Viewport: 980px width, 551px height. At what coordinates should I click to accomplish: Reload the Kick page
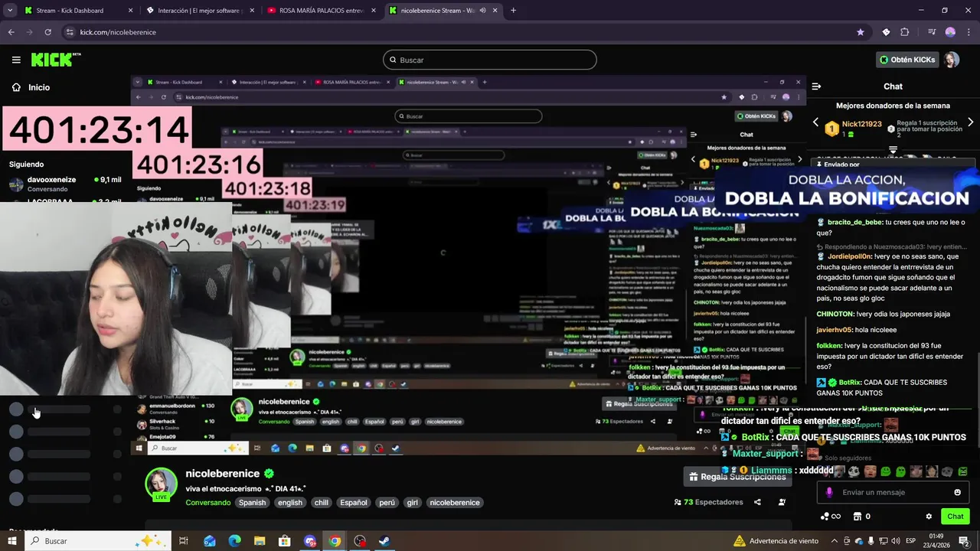pyautogui.click(x=47, y=32)
